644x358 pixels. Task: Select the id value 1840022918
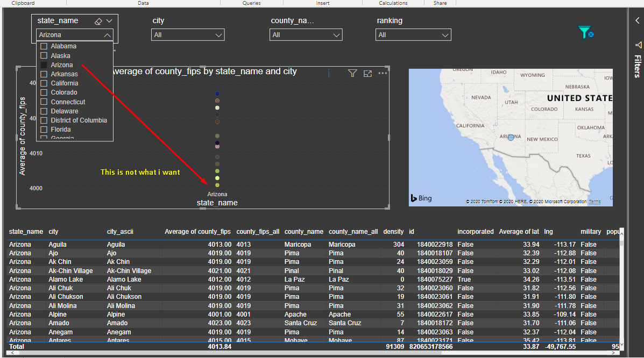point(435,244)
